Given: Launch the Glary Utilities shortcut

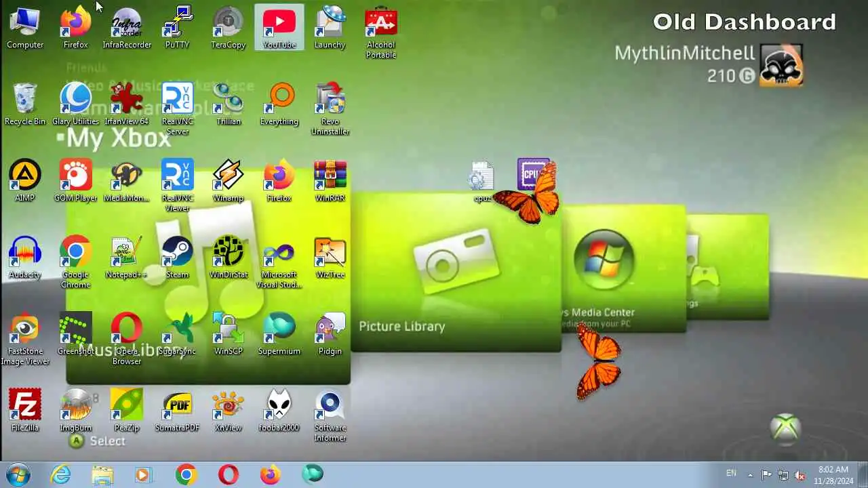Looking at the screenshot, I should pos(76,104).
